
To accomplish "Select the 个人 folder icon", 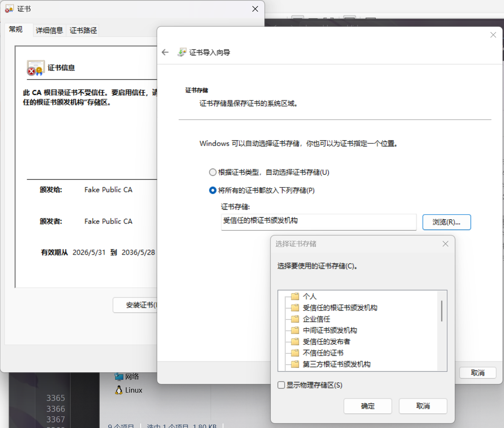I will coord(295,296).
